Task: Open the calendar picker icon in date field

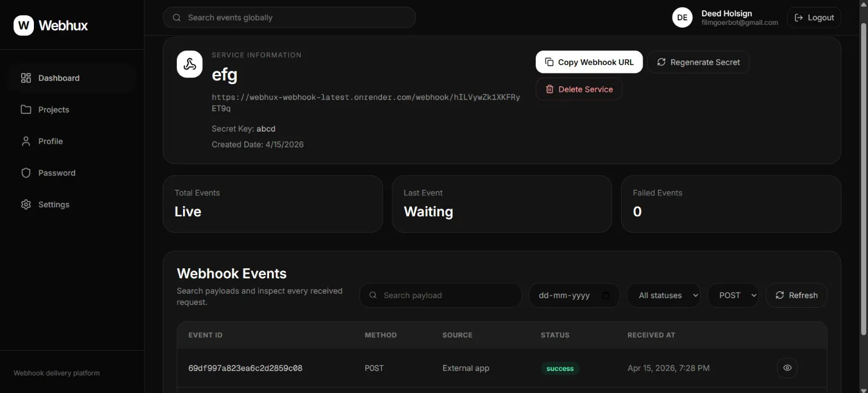Action: [606, 295]
